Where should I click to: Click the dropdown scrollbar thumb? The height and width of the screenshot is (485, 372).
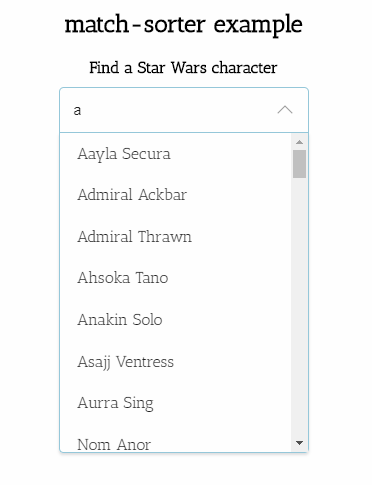299,164
